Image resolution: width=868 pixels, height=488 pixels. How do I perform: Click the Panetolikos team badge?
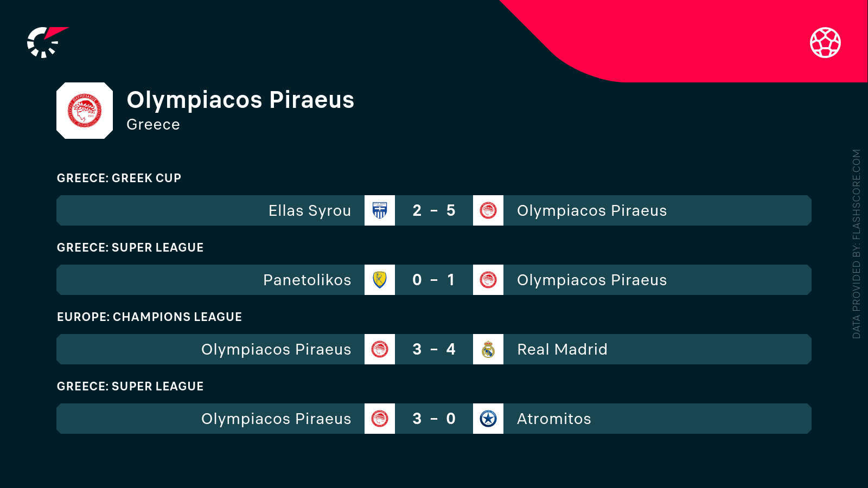coord(380,280)
